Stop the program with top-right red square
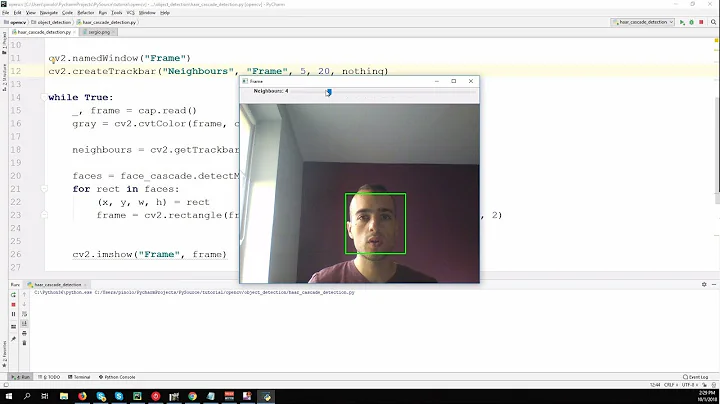This screenshot has height=404, width=720. tap(701, 22)
